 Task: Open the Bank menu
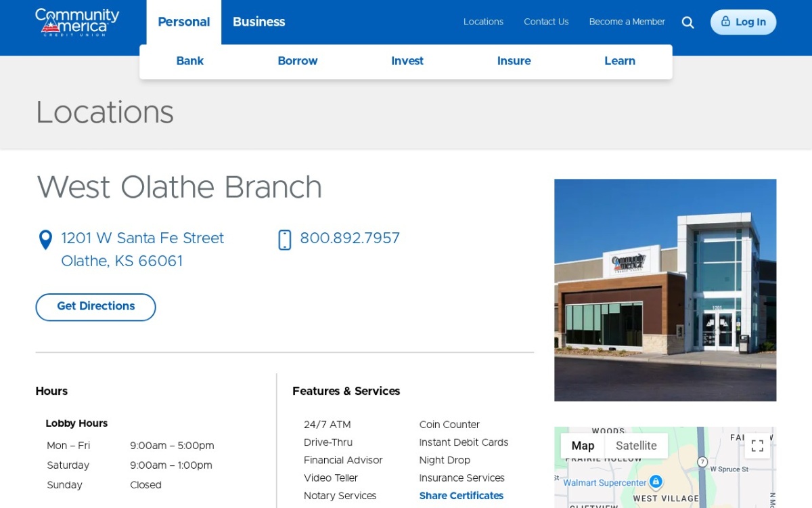190,61
